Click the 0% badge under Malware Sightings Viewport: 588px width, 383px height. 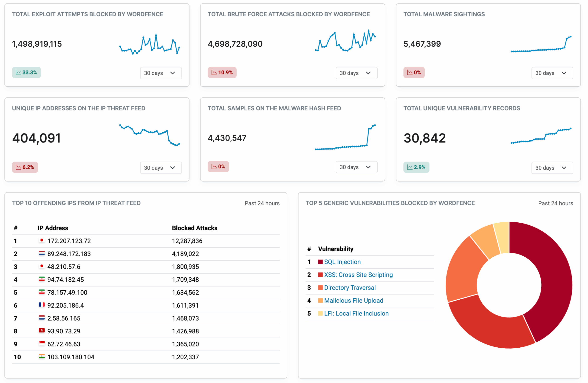414,73
